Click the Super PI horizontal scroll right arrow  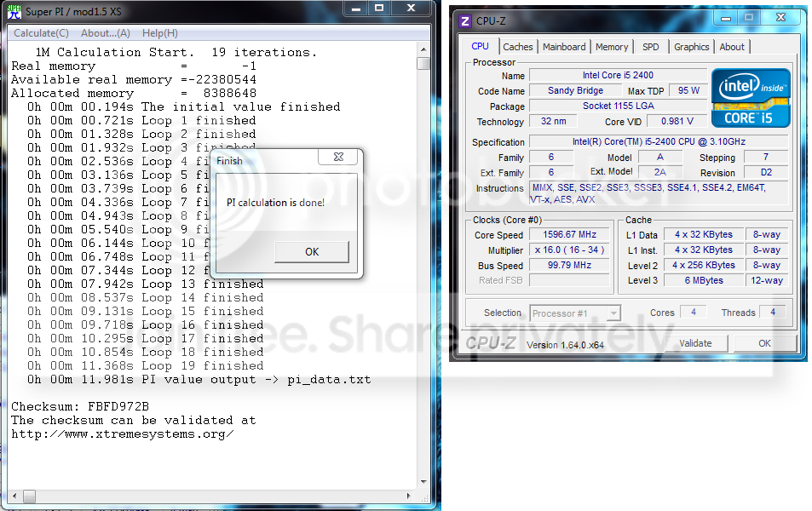(409, 496)
